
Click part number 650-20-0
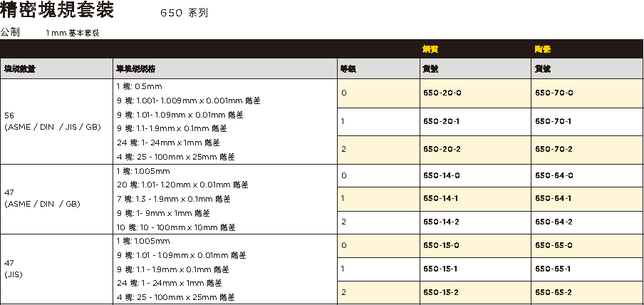(442, 93)
